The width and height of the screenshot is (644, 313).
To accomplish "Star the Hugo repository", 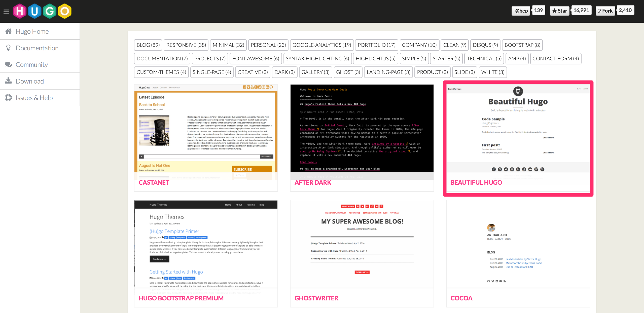I will (559, 11).
